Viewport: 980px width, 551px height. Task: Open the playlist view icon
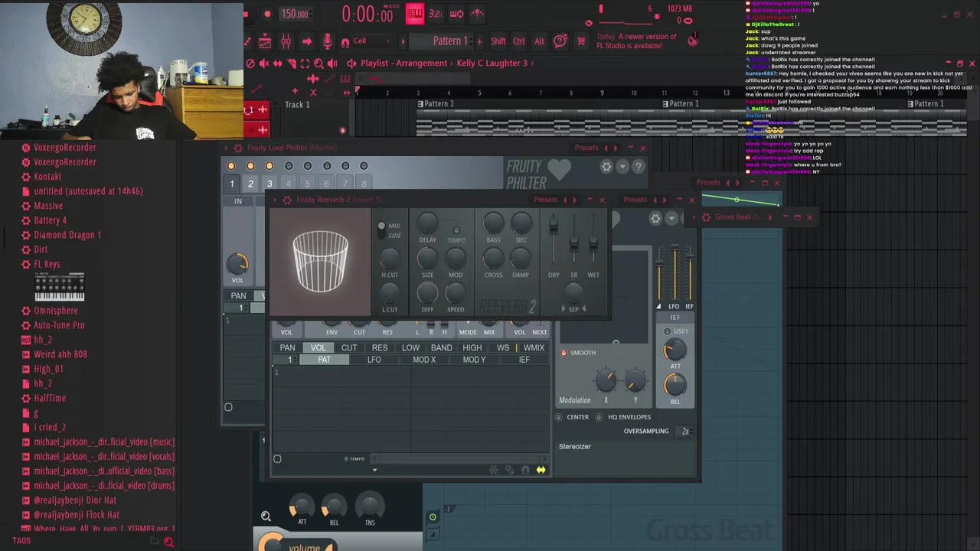(x=265, y=41)
